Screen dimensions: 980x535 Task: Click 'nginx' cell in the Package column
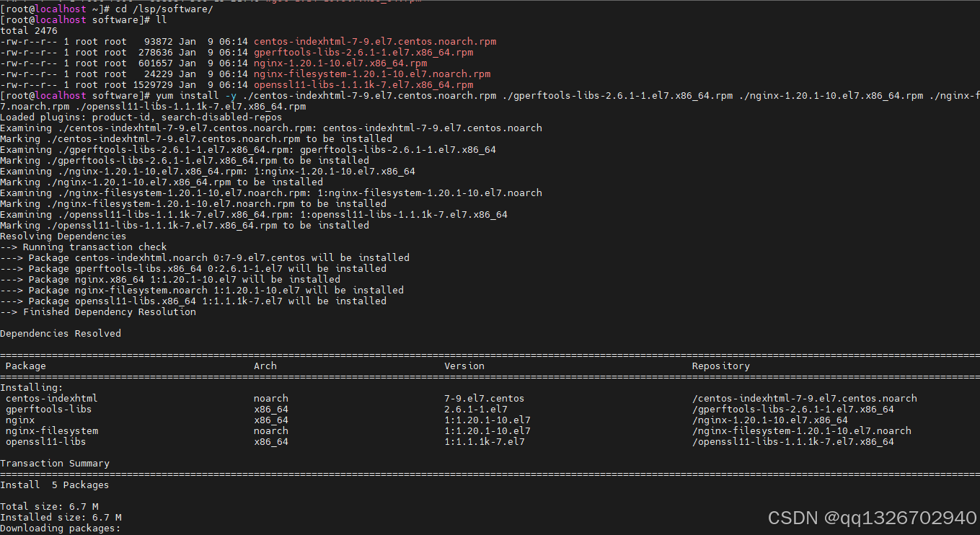pos(20,420)
